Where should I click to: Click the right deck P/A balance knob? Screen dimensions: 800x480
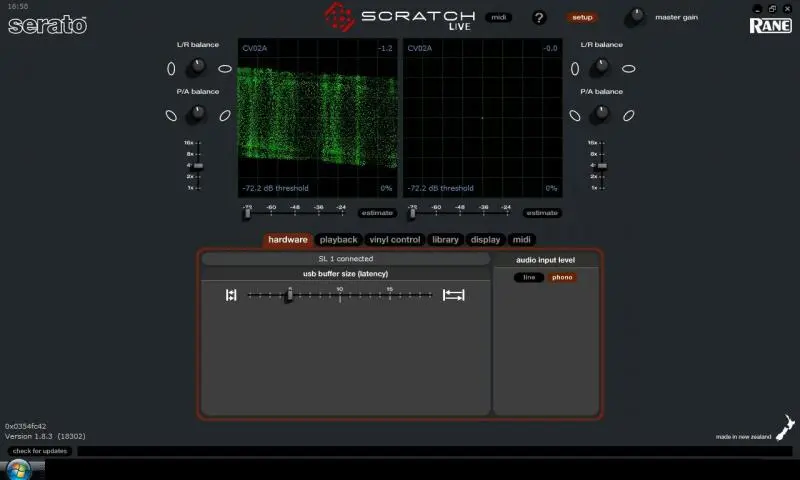(600, 114)
